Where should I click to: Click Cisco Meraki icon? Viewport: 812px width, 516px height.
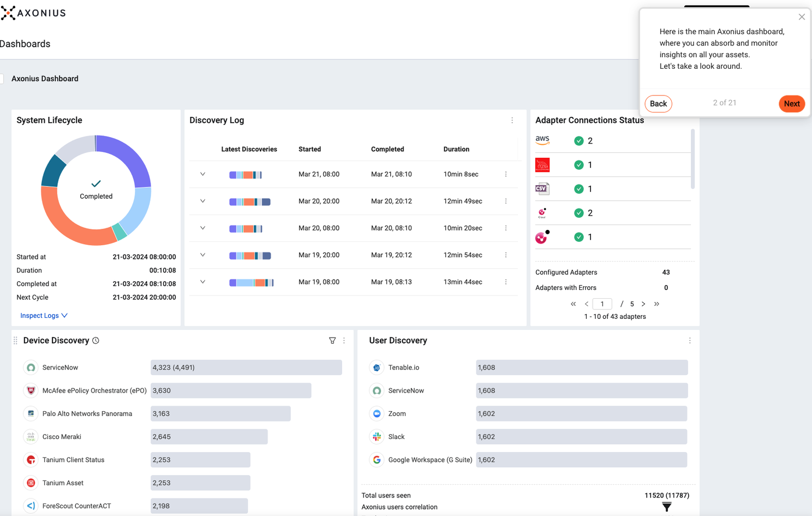(x=31, y=437)
